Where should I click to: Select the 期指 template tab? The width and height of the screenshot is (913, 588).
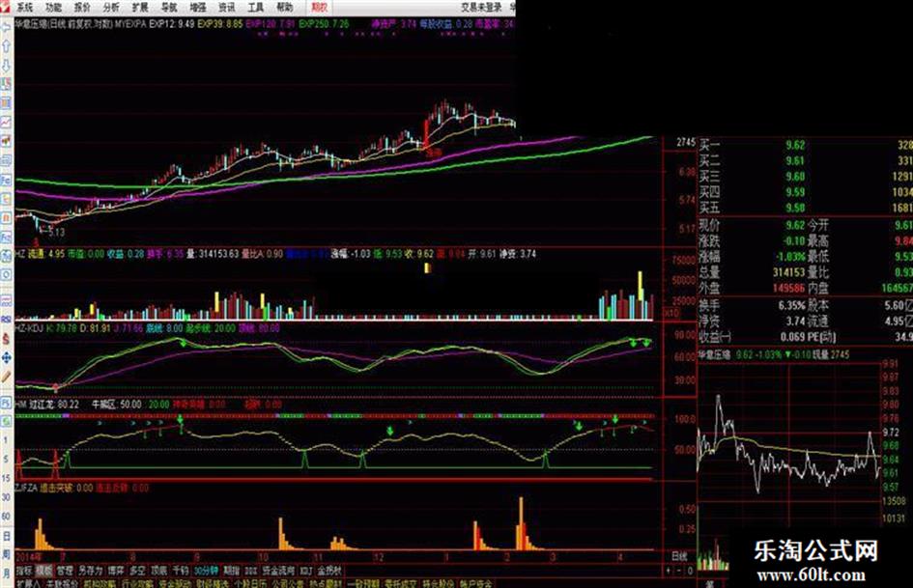232,570
